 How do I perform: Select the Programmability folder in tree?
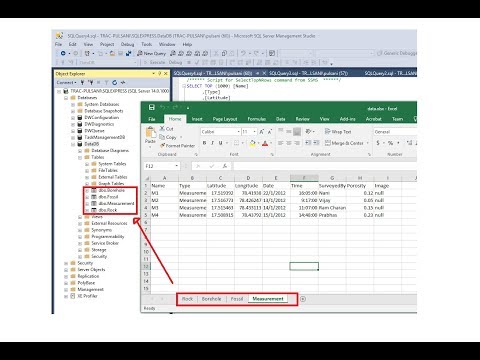coord(108,237)
